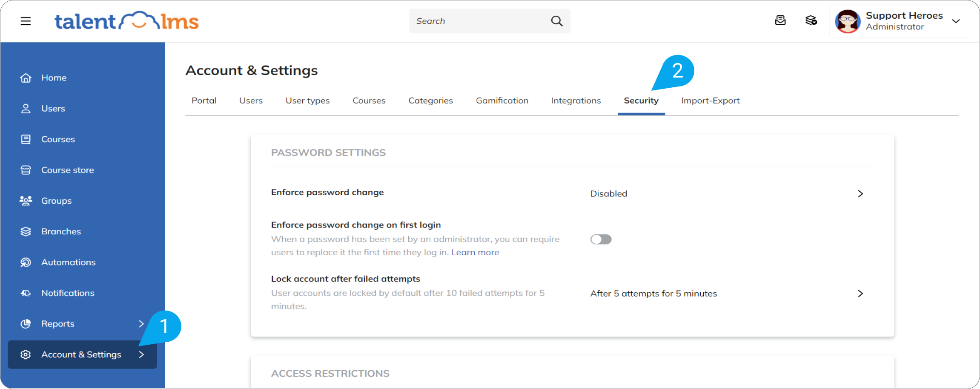
Task: Open the Integrations tab
Action: (576, 101)
